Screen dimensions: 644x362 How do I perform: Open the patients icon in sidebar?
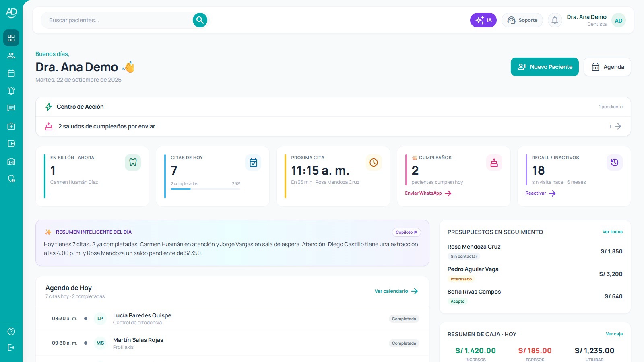pos(11,56)
